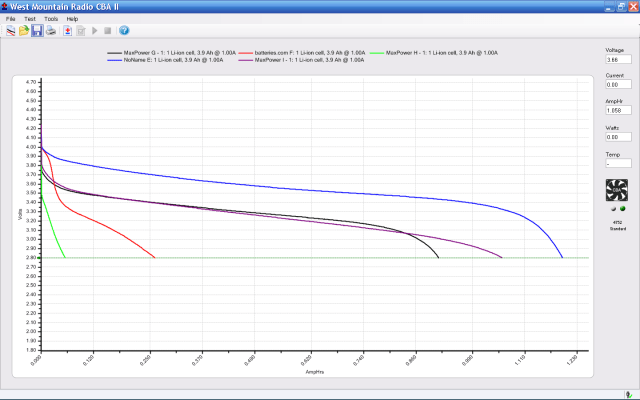Image resolution: width=640 pixels, height=400 pixels.
Task: Click the export data toolbar icon
Action: pyautogui.click(x=67, y=31)
